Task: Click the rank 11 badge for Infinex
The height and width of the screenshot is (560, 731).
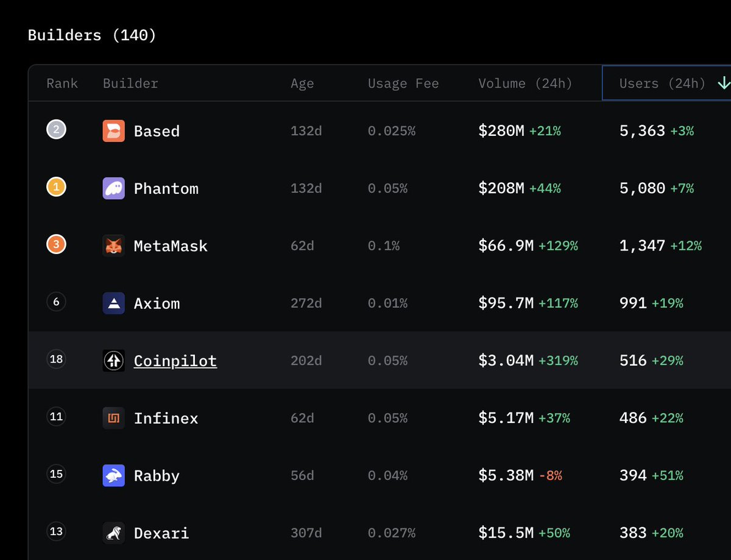Action: (56, 417)
